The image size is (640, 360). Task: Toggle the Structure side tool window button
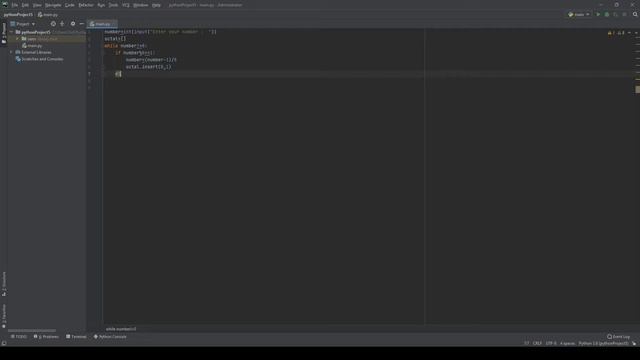pos(4,284)
